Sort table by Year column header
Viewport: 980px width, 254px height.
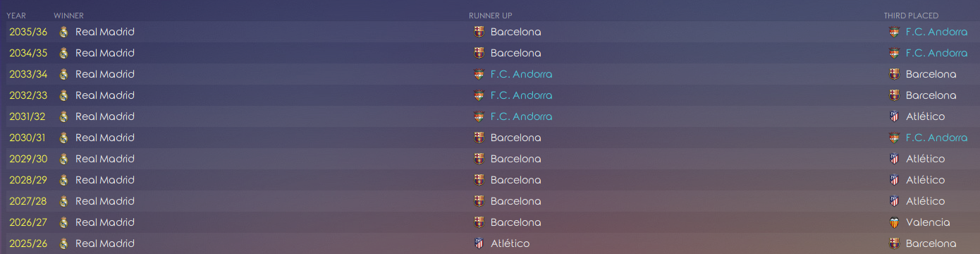(16, 16)
